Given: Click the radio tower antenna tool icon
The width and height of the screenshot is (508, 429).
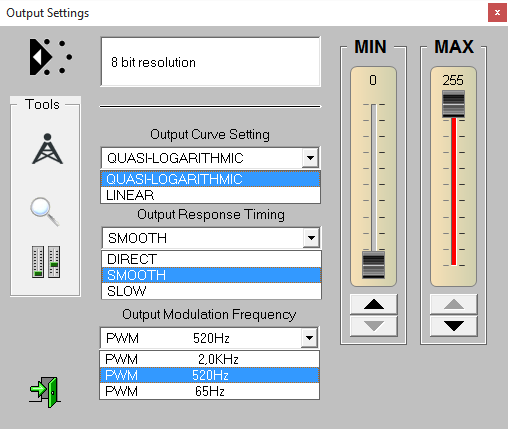Looking at the screenshot, I should (47, 149).
